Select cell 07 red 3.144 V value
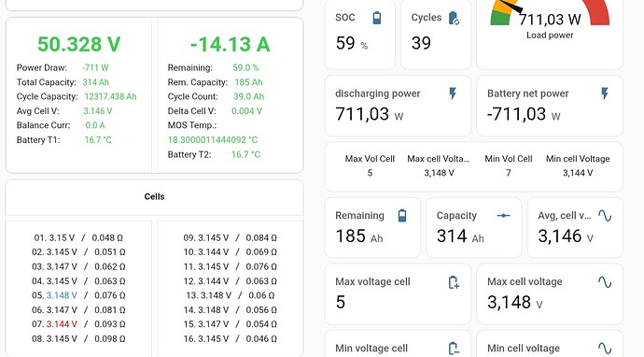The image size is (644, 357). click(x=62, y=324)
